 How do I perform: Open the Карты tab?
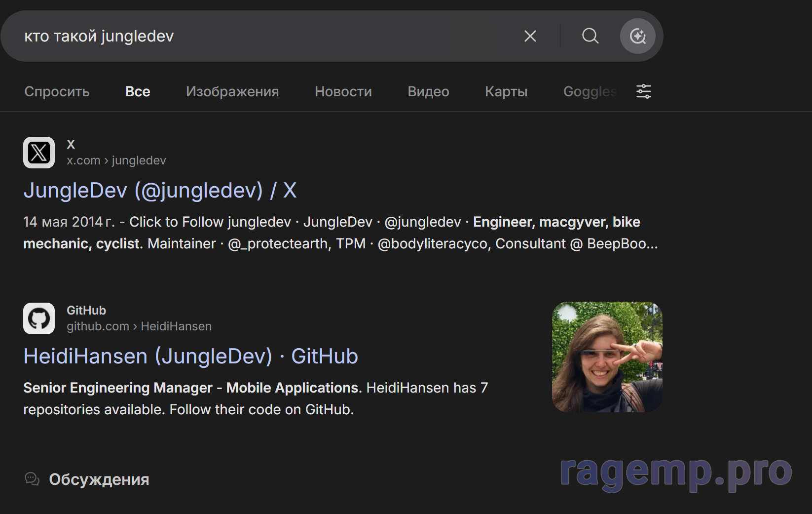pos(506,91)
